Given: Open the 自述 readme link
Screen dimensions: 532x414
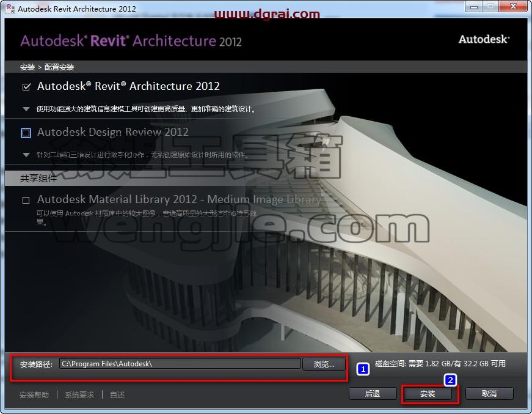Looking at the screenshot, I should pyautogui.click(x=117, y=395).
